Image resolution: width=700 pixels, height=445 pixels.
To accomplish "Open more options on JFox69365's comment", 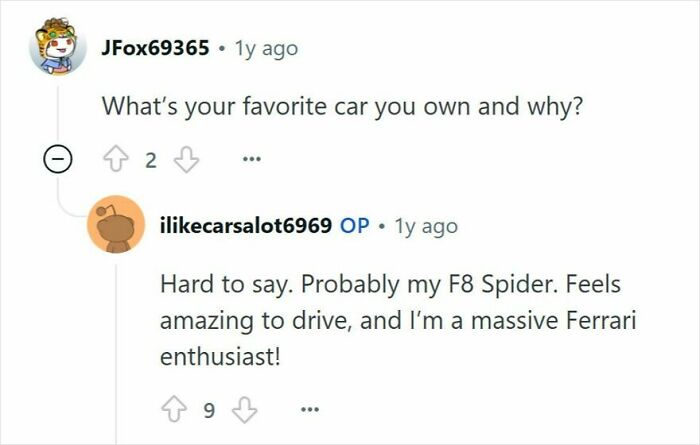I will (251, 159).
